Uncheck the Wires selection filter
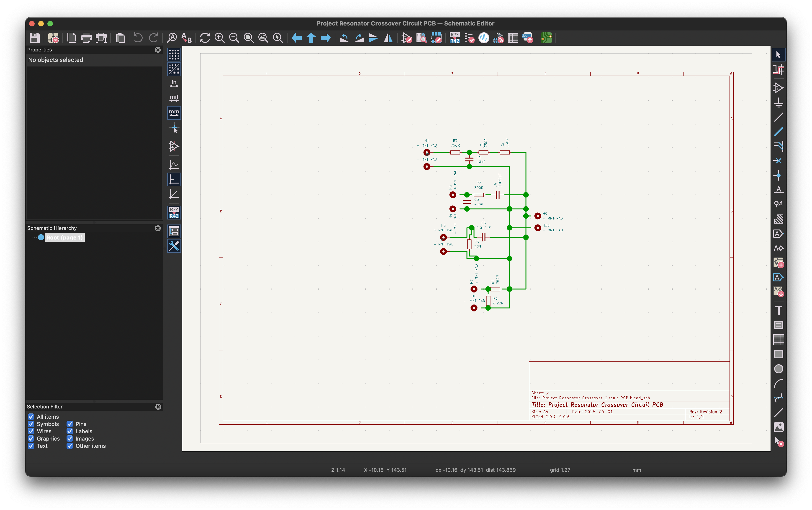The height and width of the screenshot is (510, 812). (x=31, y=431)
